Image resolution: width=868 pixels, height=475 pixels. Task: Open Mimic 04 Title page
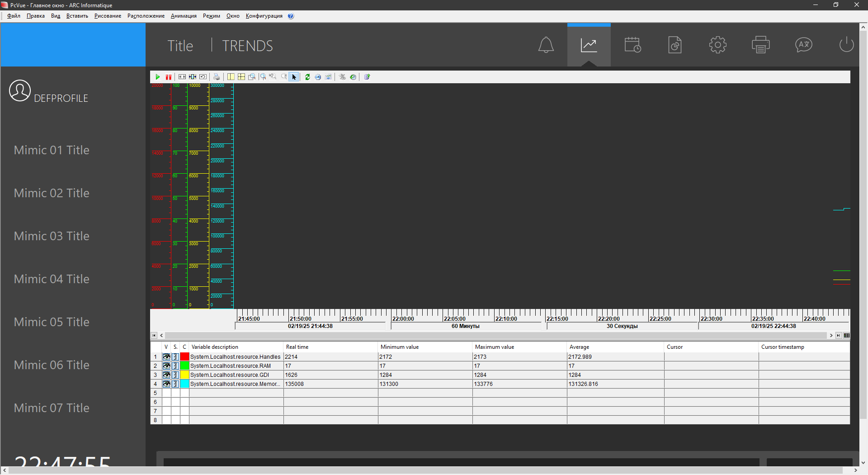[52, 279]
